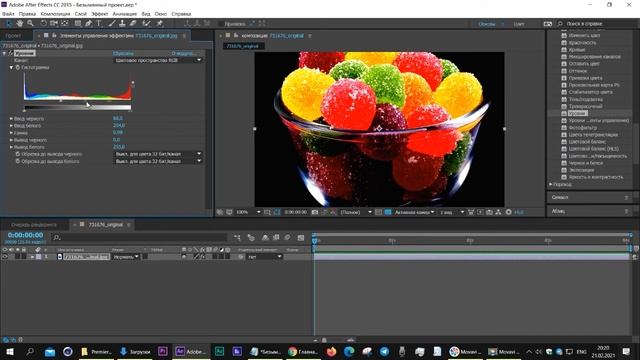Hide layer 731676_original with eye toggle

click(5, 257)
